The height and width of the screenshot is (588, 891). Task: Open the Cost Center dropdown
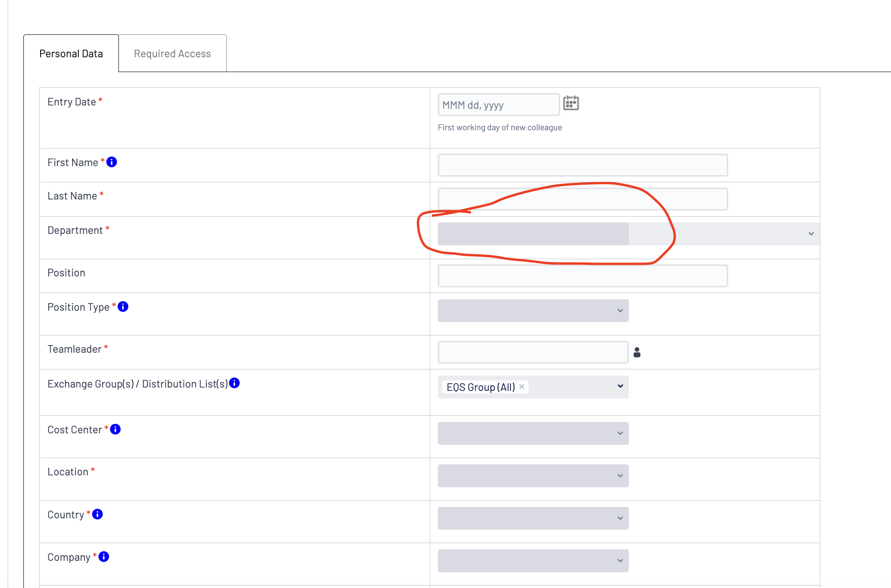coord(533,433)
